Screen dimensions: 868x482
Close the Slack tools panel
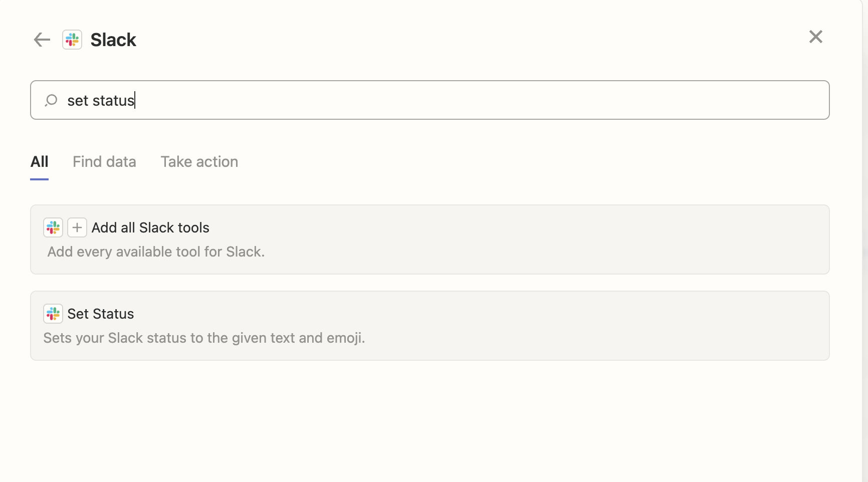pyautogui.click(x=816, y=37)
